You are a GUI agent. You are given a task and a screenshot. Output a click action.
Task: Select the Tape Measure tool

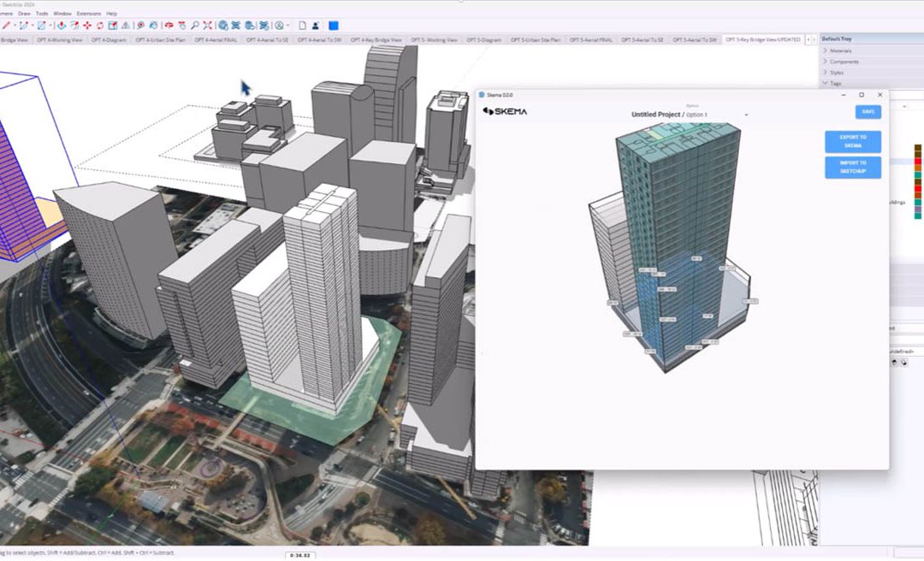[x=141, y=26]
